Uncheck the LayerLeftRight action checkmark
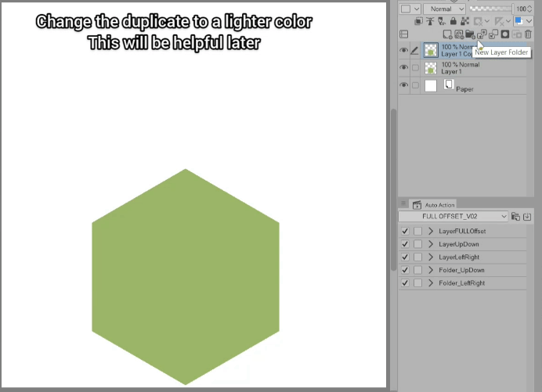 [x=405, y=257]
